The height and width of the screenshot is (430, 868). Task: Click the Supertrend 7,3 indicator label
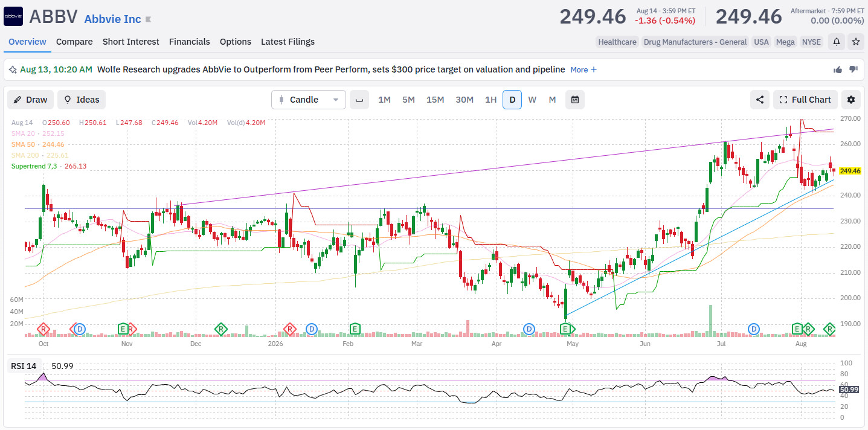pos(49,166)
